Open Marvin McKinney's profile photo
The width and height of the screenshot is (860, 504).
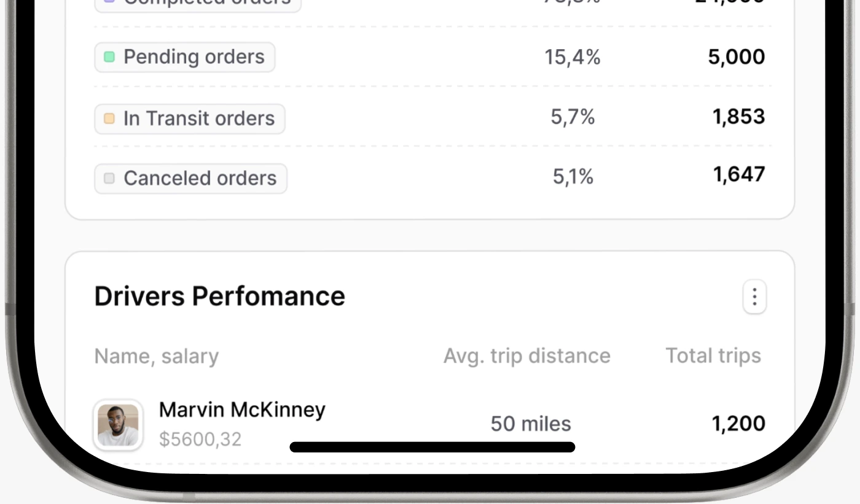118,424
